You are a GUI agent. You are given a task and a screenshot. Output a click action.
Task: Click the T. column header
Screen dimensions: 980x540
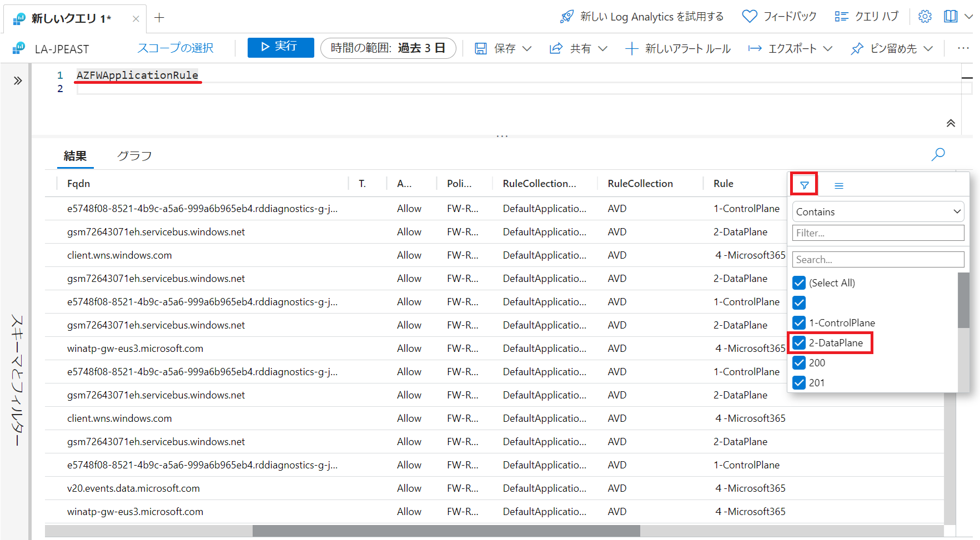coord(362,184)
